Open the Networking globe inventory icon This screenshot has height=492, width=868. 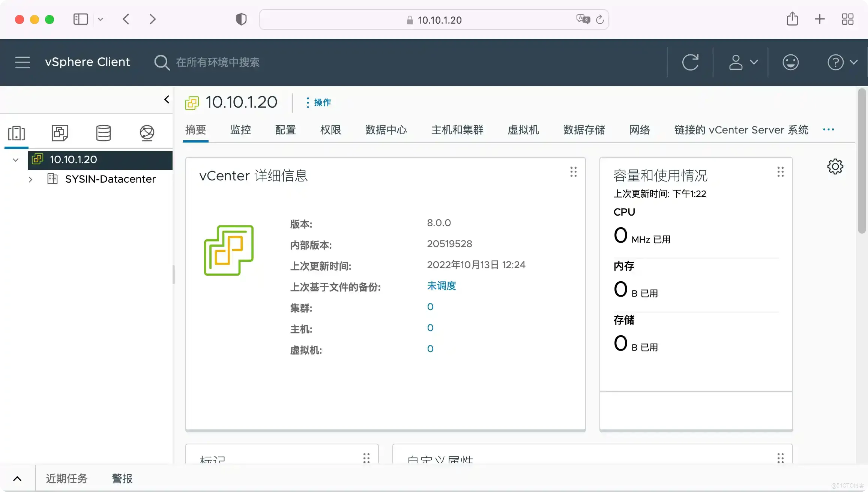coord(147,133)
